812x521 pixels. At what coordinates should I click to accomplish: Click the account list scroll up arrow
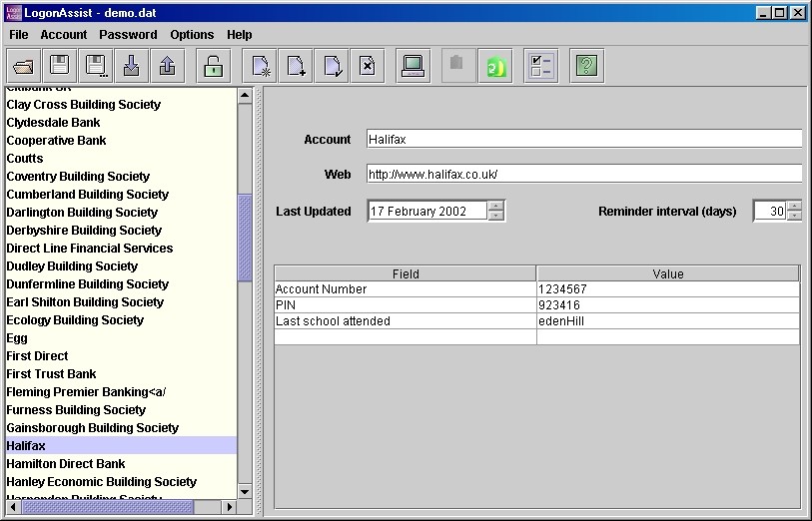[245, 95]
